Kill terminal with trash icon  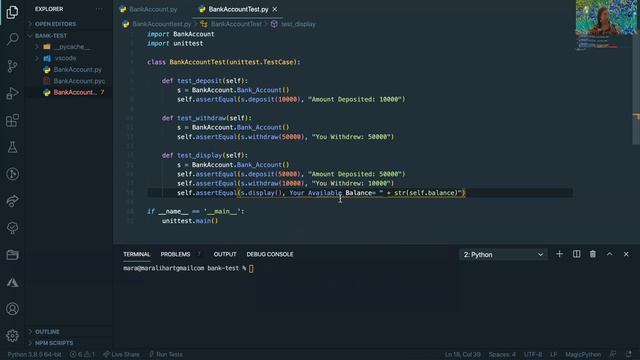pos(593,254)
